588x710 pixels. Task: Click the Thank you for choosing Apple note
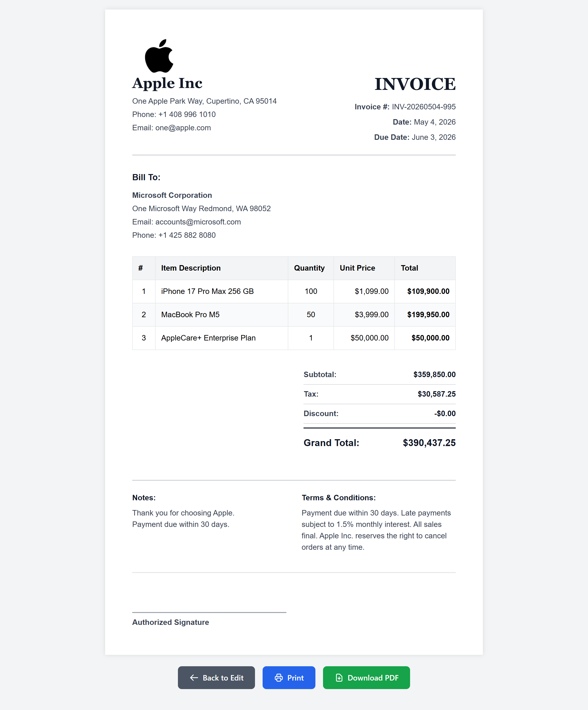(183, 513)
